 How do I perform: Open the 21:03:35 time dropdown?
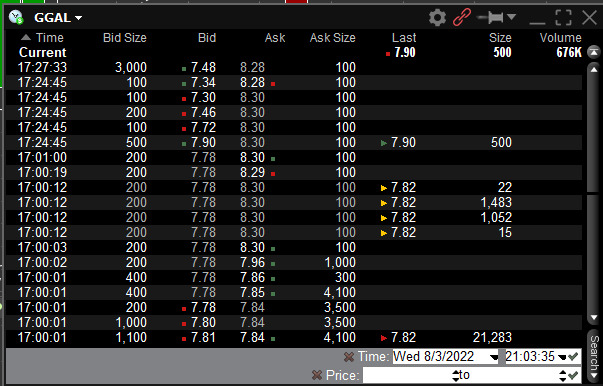click(562, 358)
